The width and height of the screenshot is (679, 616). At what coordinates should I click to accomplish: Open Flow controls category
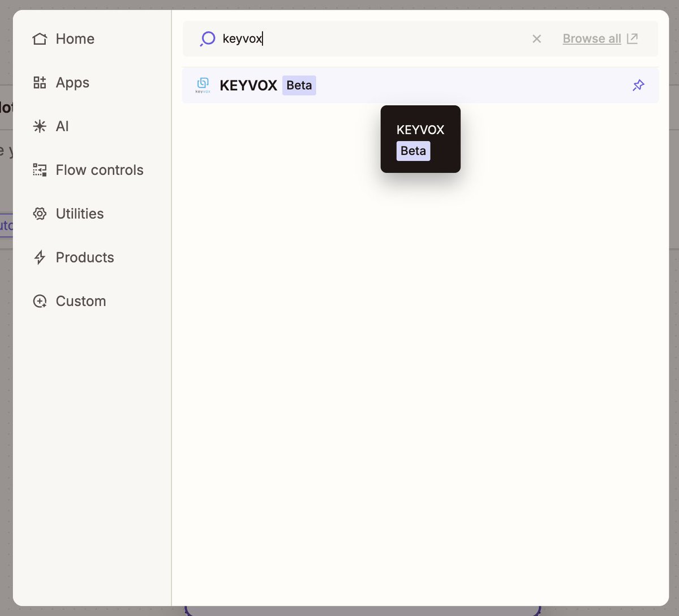coord(88,170)
